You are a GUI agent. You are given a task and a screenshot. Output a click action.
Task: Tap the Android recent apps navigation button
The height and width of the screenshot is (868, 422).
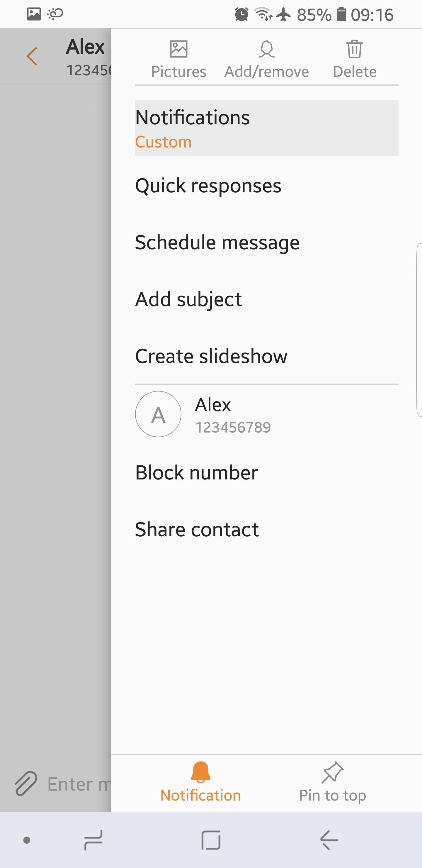tap(93, 840)
